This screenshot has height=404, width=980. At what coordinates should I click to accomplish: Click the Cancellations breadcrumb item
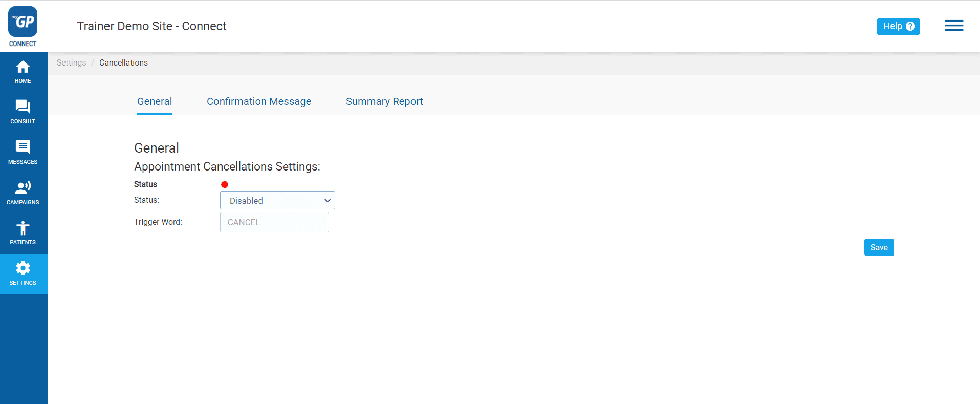(123, 62)
